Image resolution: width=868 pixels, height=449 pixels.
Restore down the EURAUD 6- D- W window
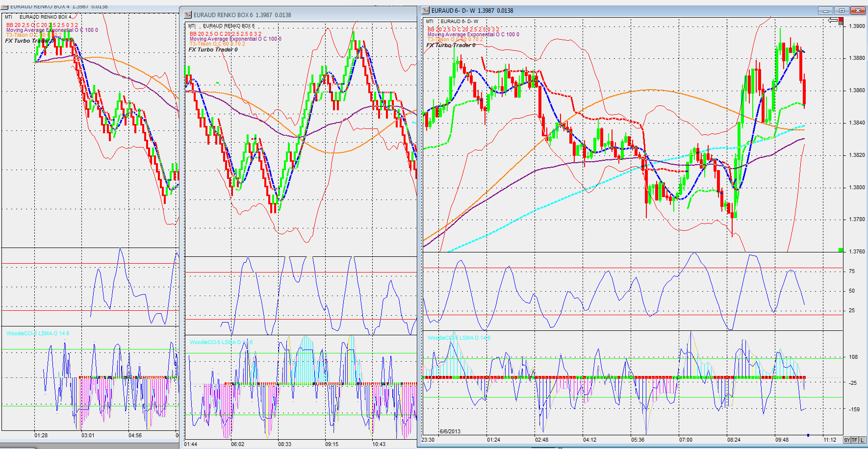click(842, 10)
